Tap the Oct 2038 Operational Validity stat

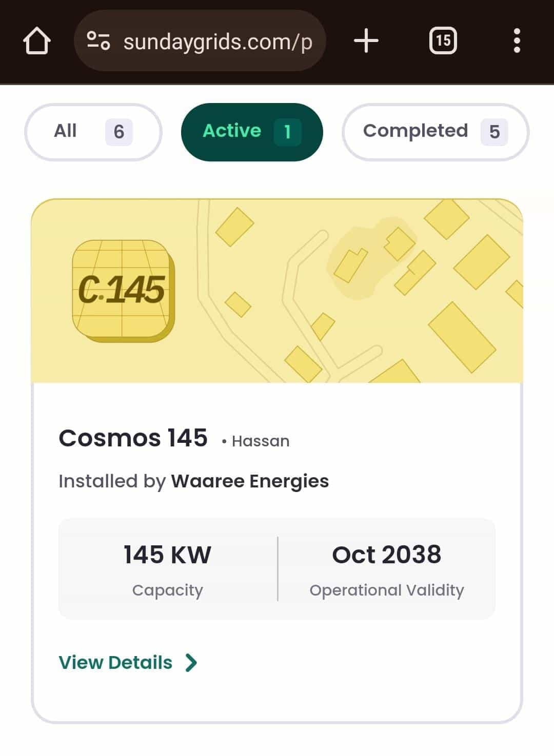coord(386,568)
